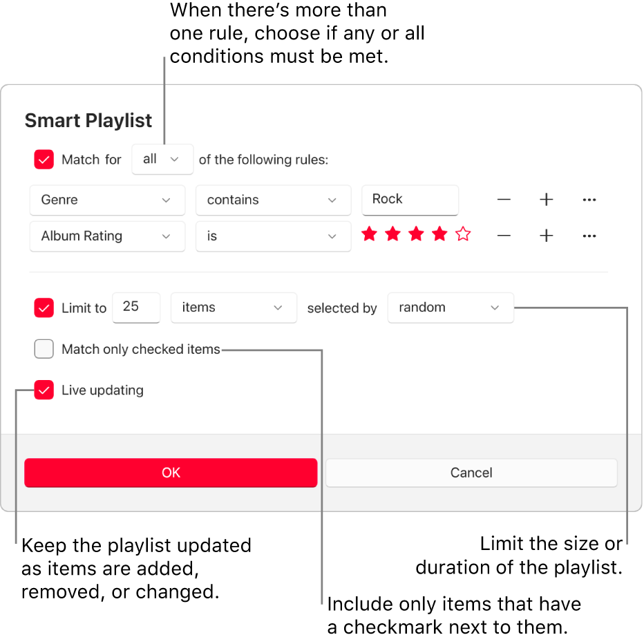Remove the Genre rule

click(504, 200)
